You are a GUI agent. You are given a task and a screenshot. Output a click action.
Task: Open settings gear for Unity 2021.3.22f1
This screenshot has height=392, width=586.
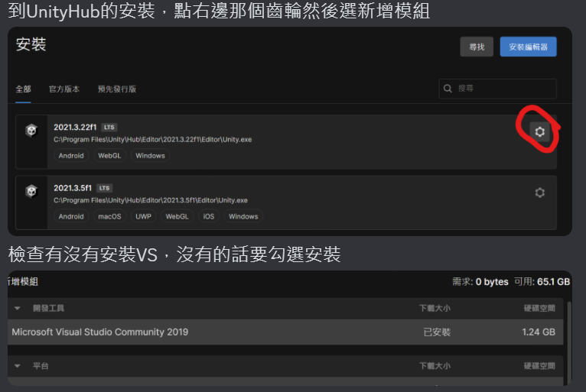pos(539,131)
